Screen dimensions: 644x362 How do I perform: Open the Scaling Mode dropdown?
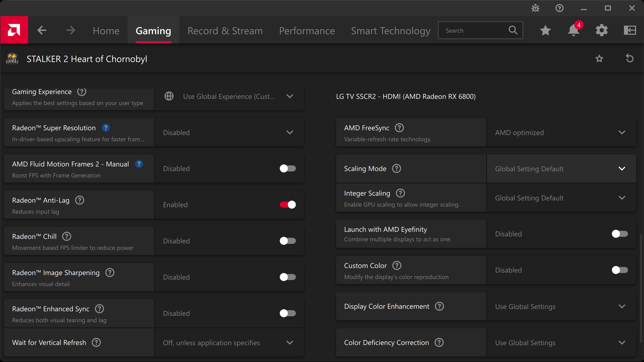tap(561, 169)
